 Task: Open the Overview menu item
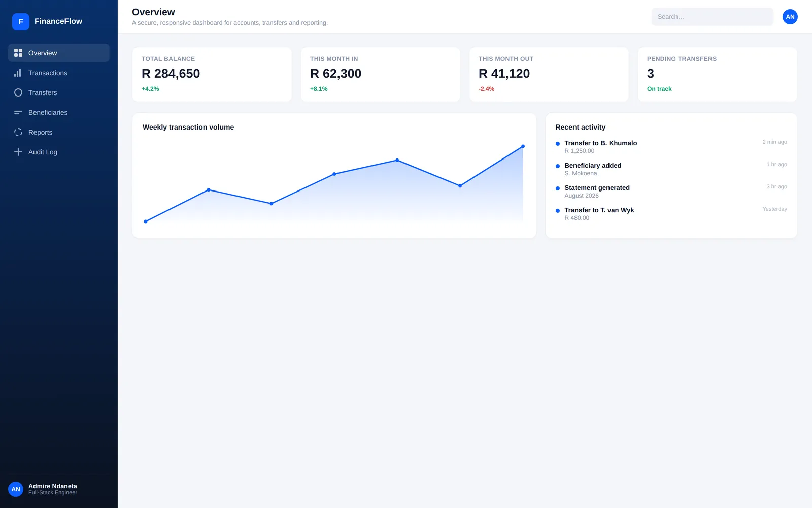point(59,53)
